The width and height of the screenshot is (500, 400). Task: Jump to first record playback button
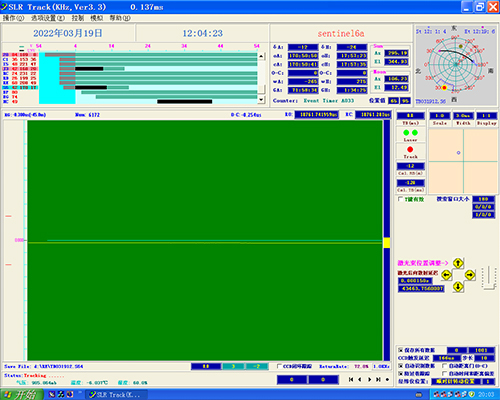pyautogui.click(x=351, y=379)
